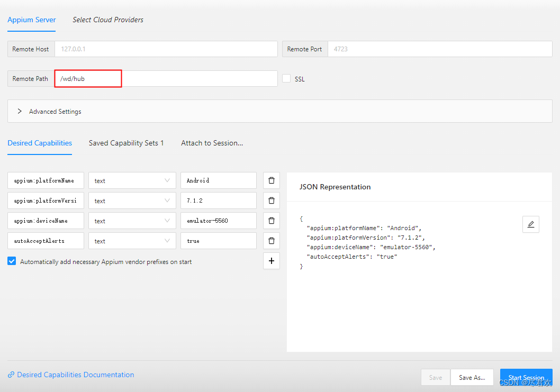Click the appium:platformName name field
This screenshot has width=560, height=392.
click(46, 180)
